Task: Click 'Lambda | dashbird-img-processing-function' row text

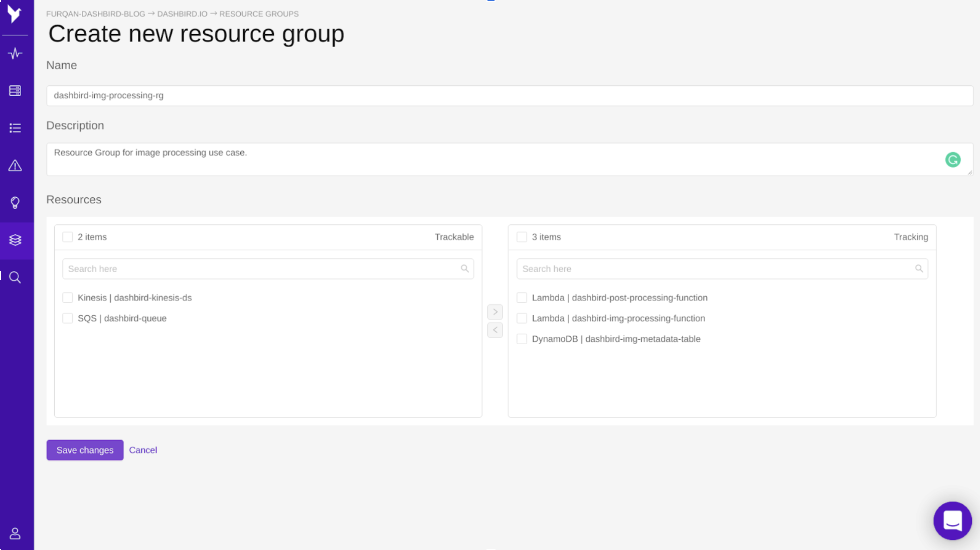Action: pyautogui.click(x=618, y=318)
